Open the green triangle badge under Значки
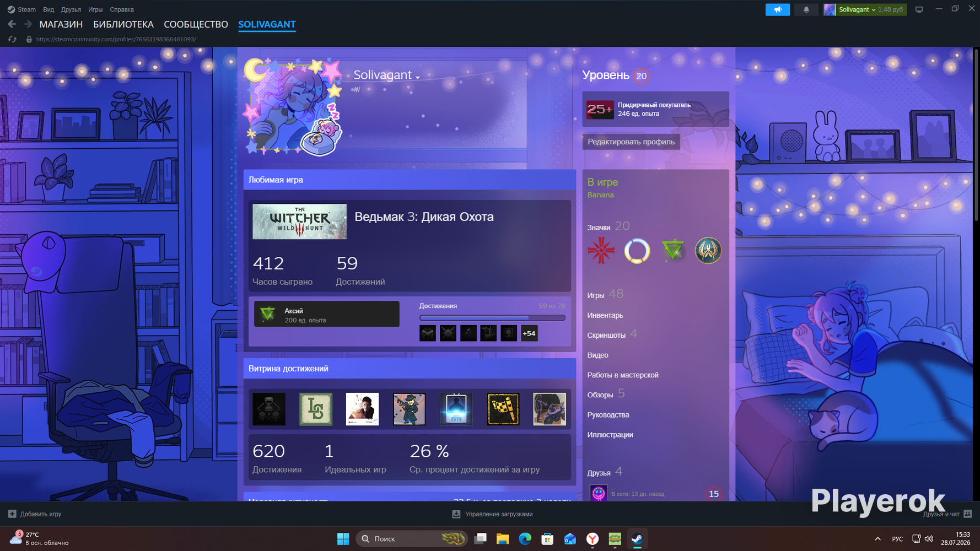The height and width of the screenshot is (551, 980). point(672,251)
